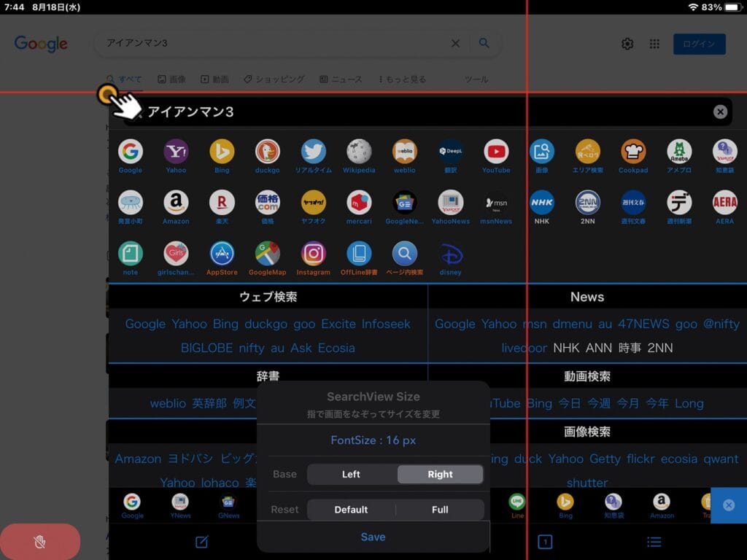This screenshot has width=747, height=560.
Task: Switch to the ニュース results tab
Action: pos(341,79)
